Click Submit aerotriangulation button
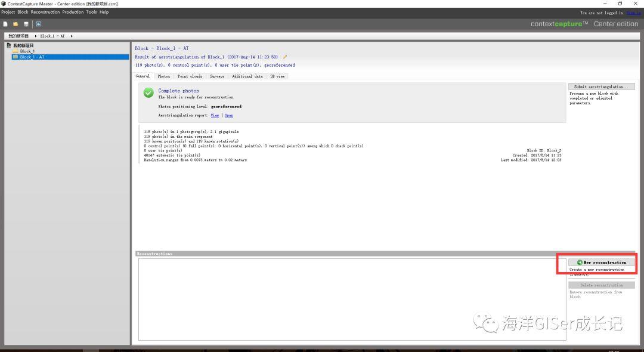Image resolution: width=644 pixels, height=352 pixels. (x=601, y=87)
